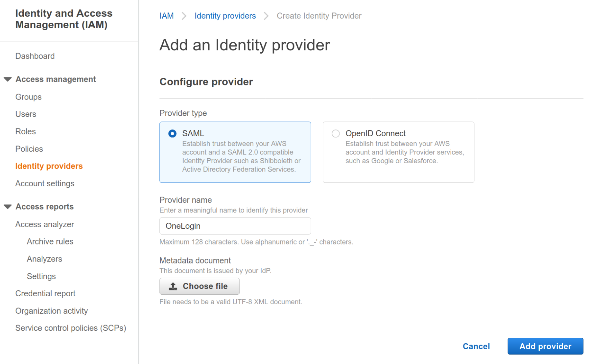Viewport: 589px width, 364px height.
Task: Collapse the Access reports section arrow
Action: click(x=8, y=207)
